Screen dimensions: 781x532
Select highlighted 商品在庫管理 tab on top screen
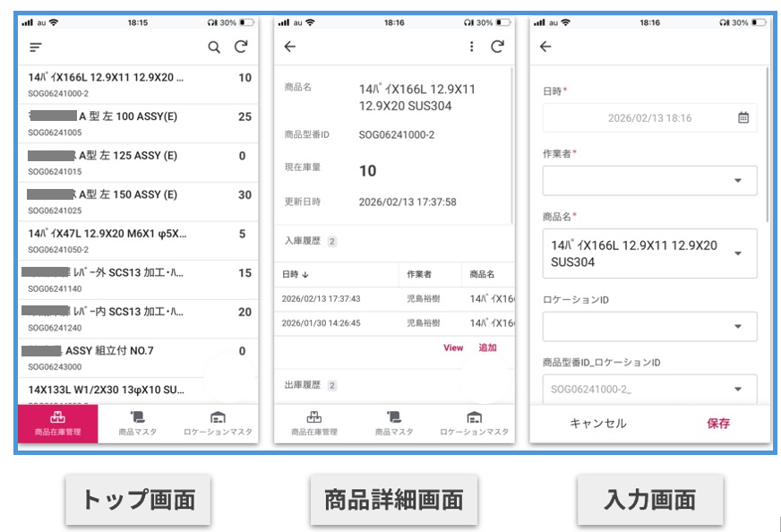point(58,424)
